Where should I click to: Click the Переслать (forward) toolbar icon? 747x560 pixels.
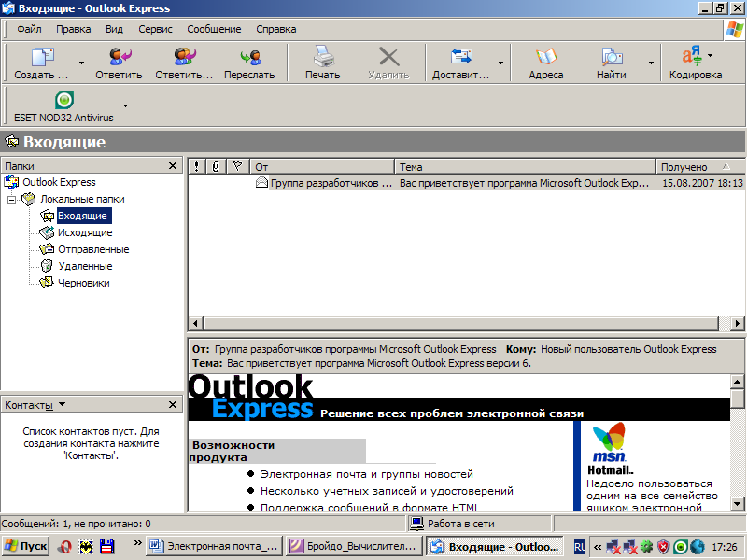(x=250, y=57)
